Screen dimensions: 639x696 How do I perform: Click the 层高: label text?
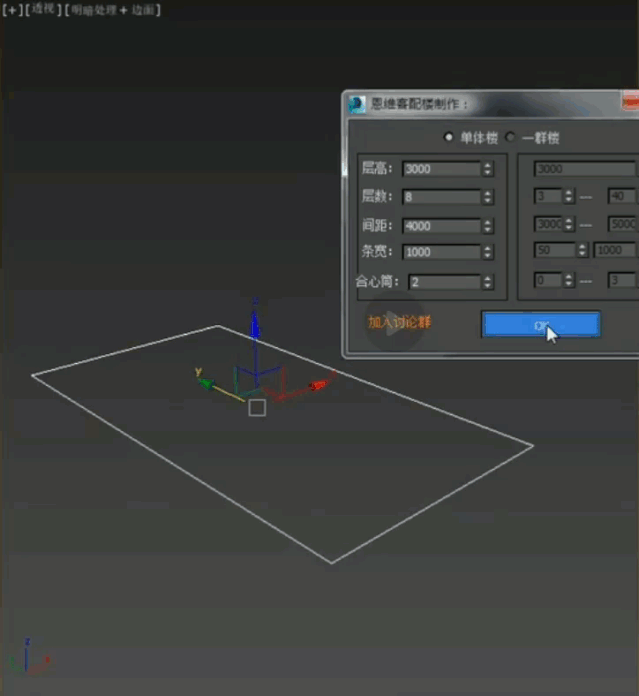(x=377, y=169)
